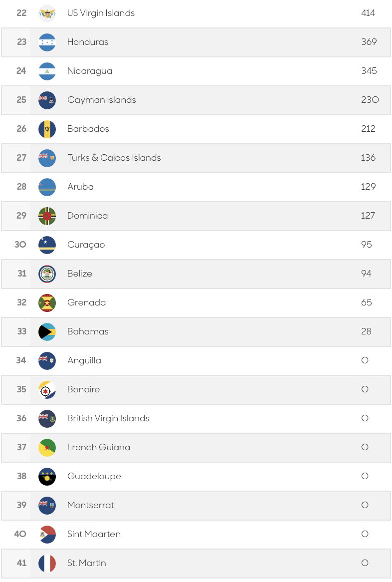
Task: Click the Barbados trident flag icon
Action: pos(47,129)
